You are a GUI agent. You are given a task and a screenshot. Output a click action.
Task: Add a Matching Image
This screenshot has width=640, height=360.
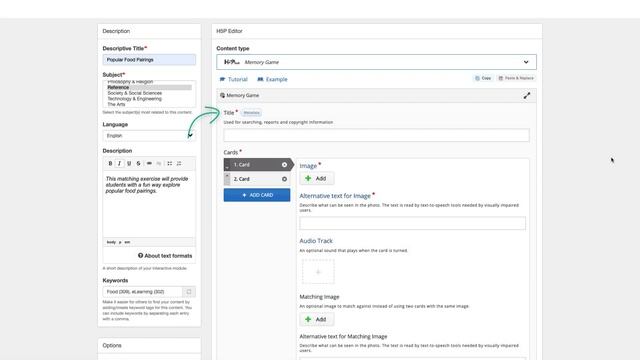coord(317,319)
